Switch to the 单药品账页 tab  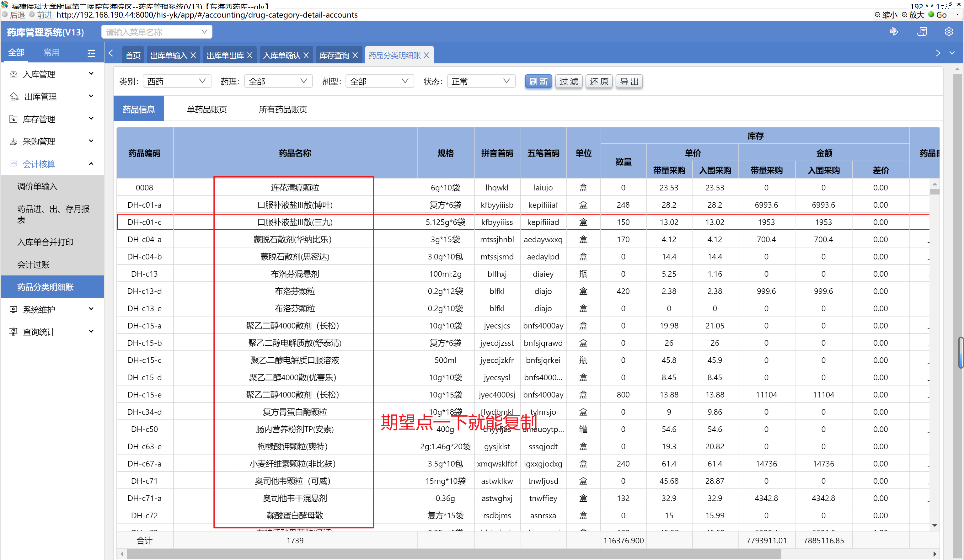tap(206, 110)
